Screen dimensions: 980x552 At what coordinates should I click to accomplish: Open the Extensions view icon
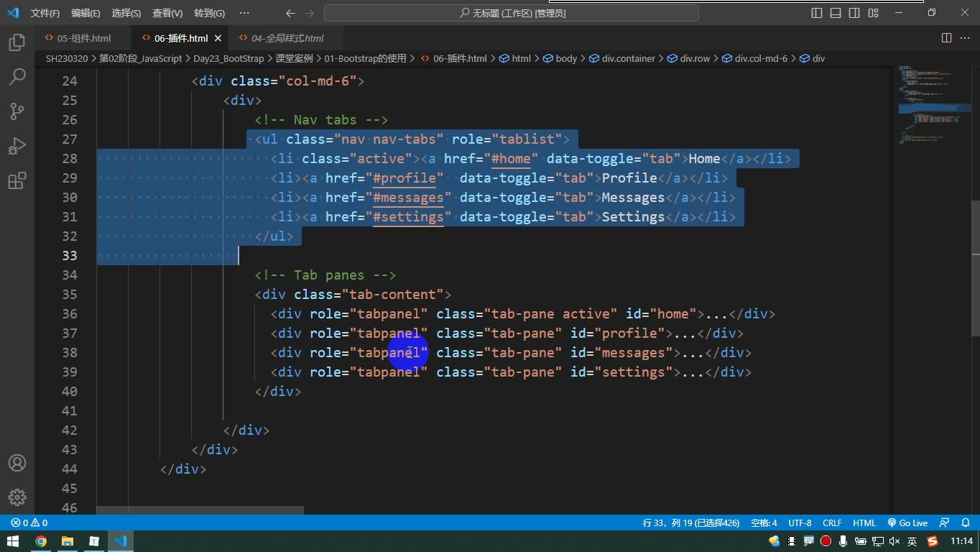tap(17, 180)
